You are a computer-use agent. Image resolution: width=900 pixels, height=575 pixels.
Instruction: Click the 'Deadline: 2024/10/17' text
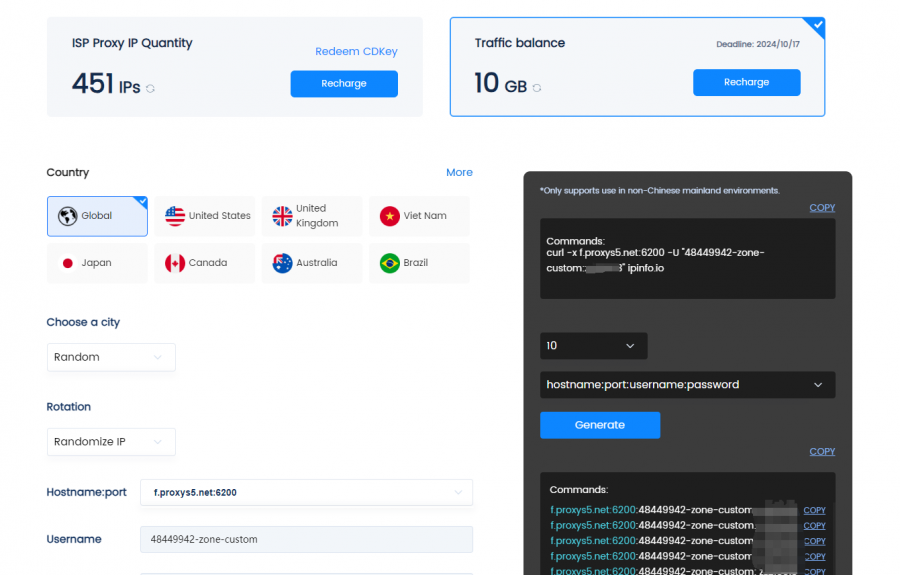pyautogui.click(x=758, y=44)
